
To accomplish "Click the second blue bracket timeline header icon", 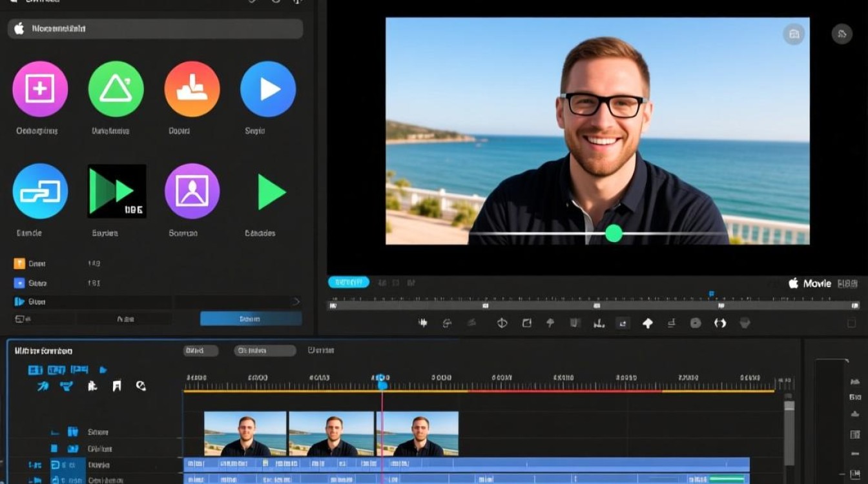I will tap(57, 370).
